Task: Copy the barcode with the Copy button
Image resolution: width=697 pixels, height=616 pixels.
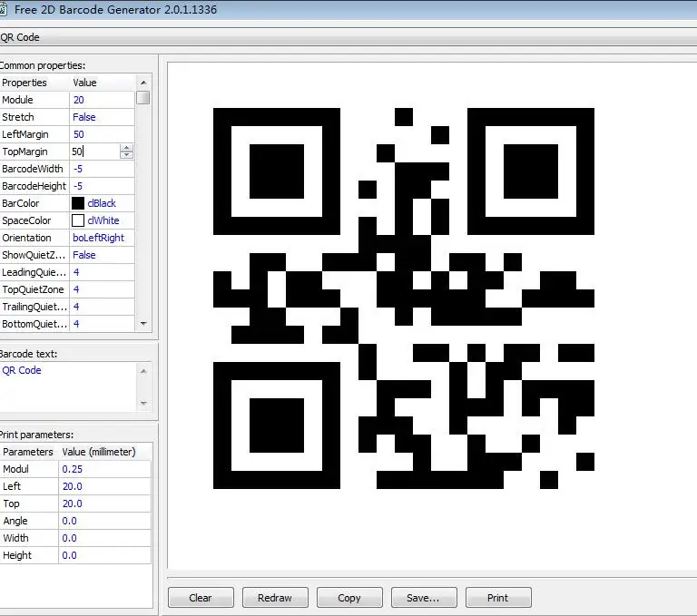Action: [x=349, y=597]
